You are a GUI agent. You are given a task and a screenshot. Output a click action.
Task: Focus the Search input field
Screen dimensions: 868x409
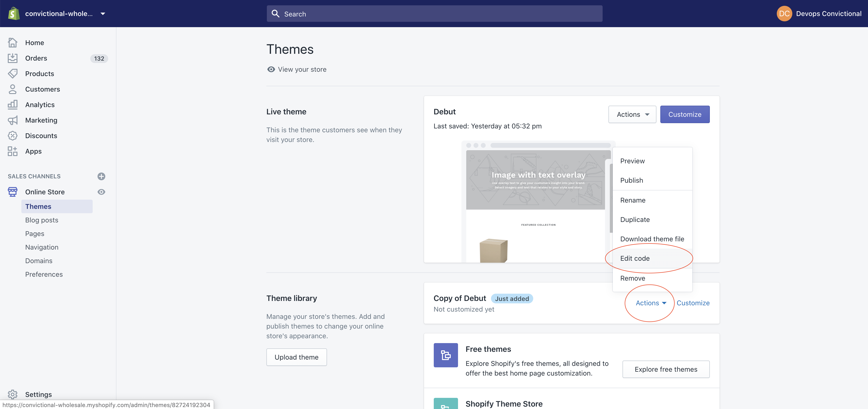[x=434, y=14]
